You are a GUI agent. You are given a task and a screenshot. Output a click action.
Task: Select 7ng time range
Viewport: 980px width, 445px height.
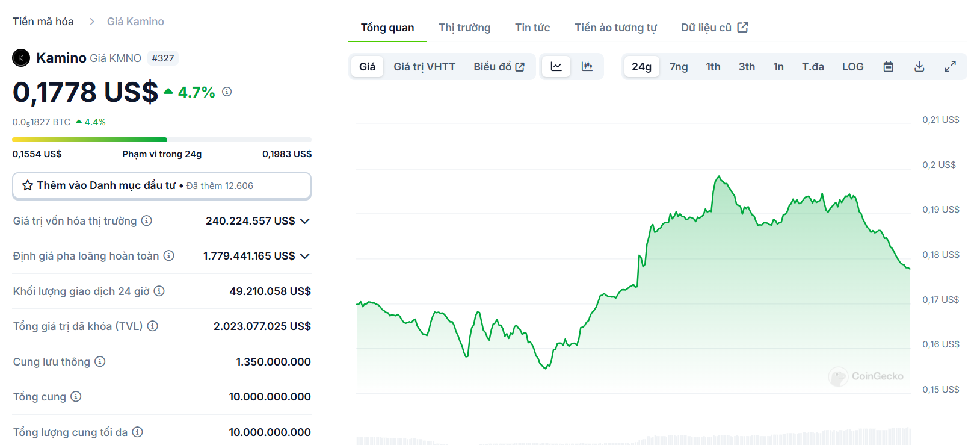click(x=679, y=67)
